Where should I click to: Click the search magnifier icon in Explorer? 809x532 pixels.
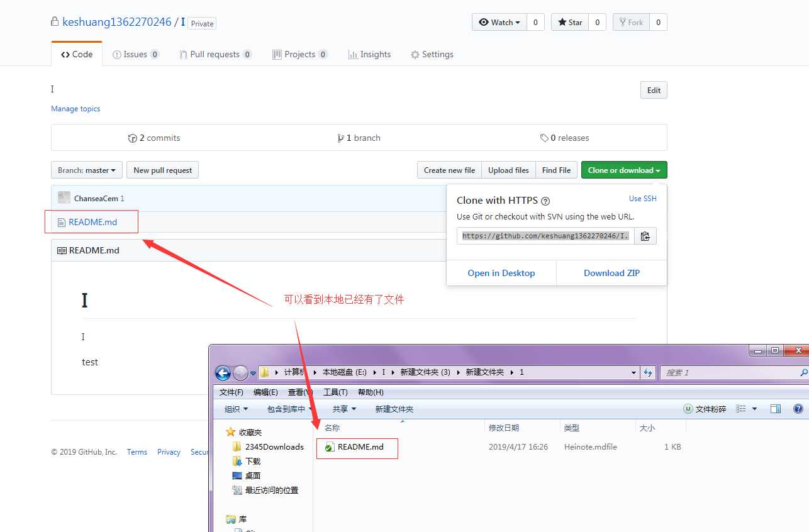tap(803, 373)
